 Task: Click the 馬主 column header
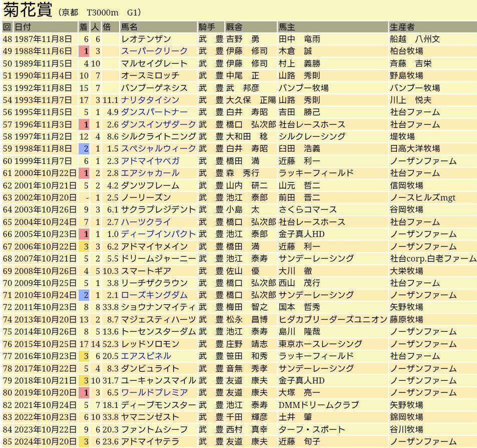click(x=287, y=27)
